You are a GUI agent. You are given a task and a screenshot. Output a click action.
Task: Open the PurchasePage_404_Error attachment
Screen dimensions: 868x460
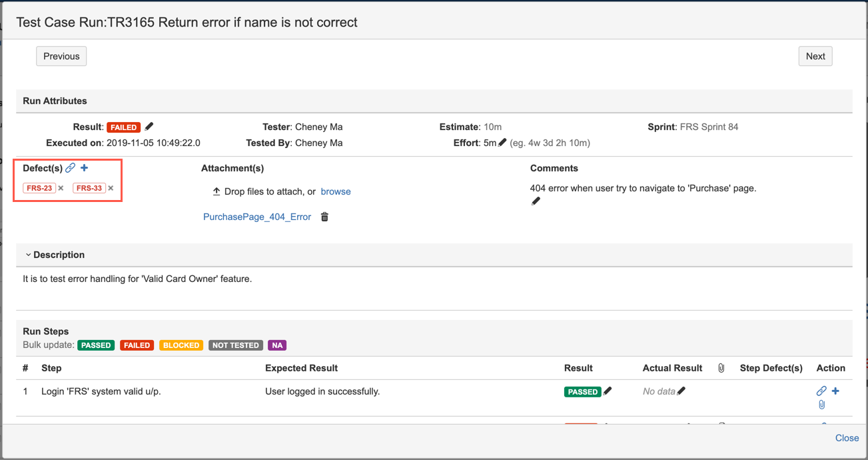[x=257, y=217]
